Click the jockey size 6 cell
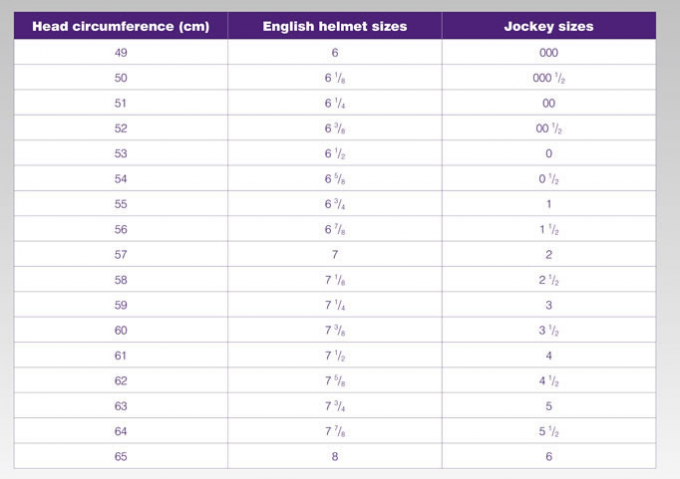This screenshot has width=680, height=479. 549,456
